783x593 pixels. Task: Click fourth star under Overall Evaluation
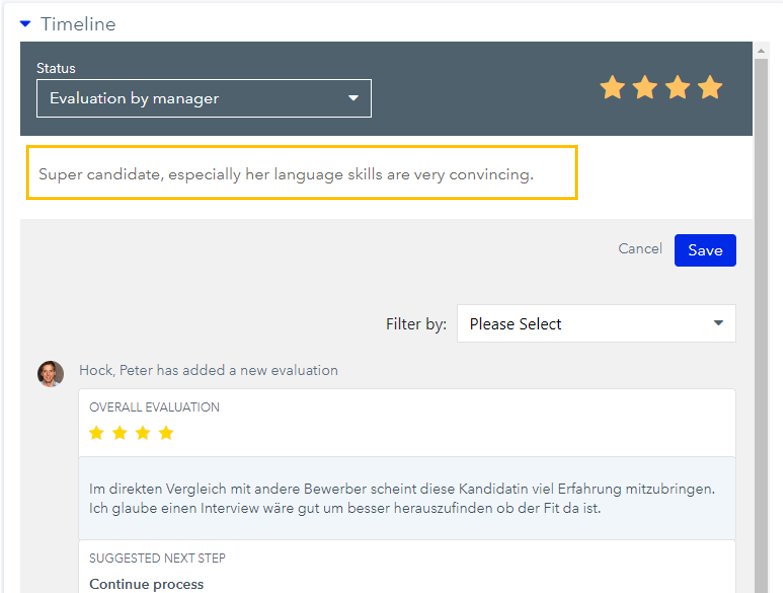[166, 433]
